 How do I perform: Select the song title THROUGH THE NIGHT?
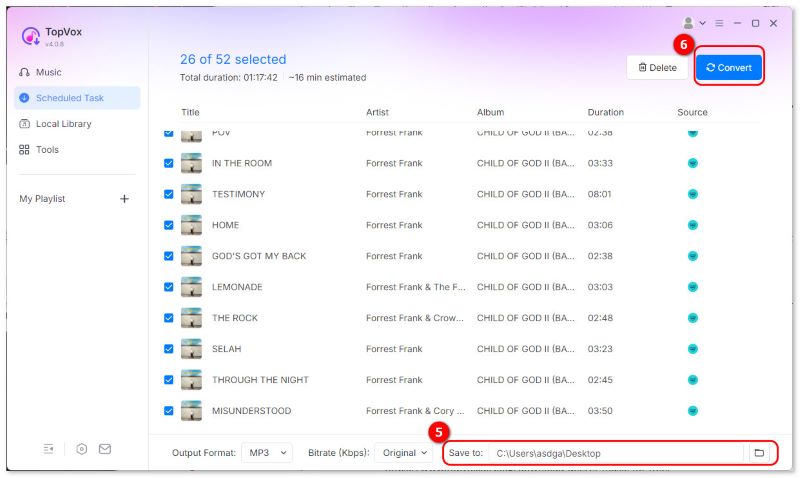coord(260,380)
